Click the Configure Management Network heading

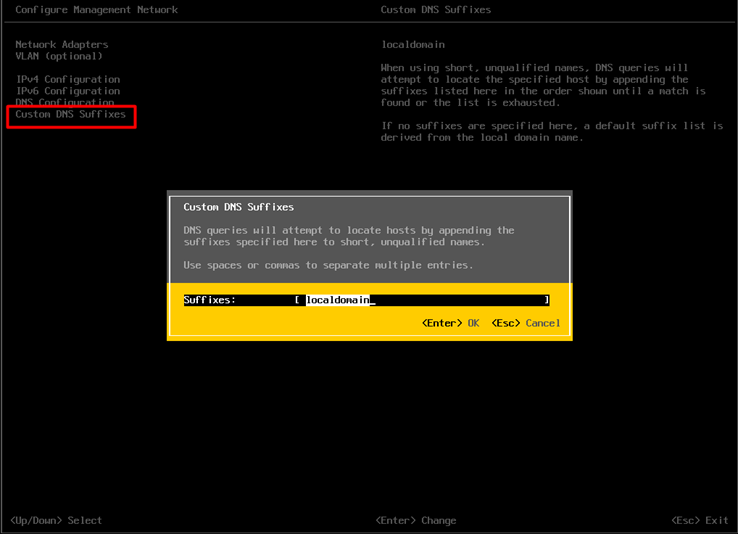coord(96,10)
